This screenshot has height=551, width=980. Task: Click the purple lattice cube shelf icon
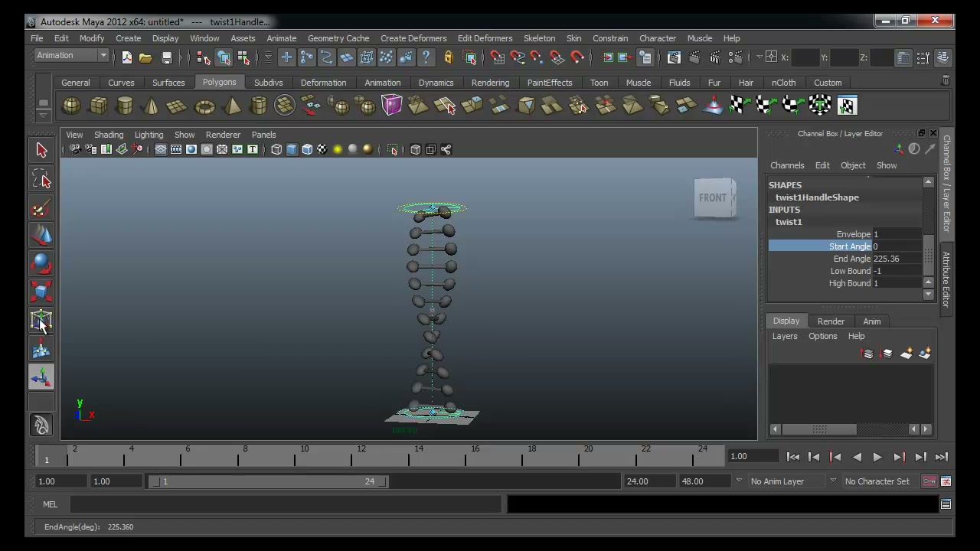tap(391, 105)
